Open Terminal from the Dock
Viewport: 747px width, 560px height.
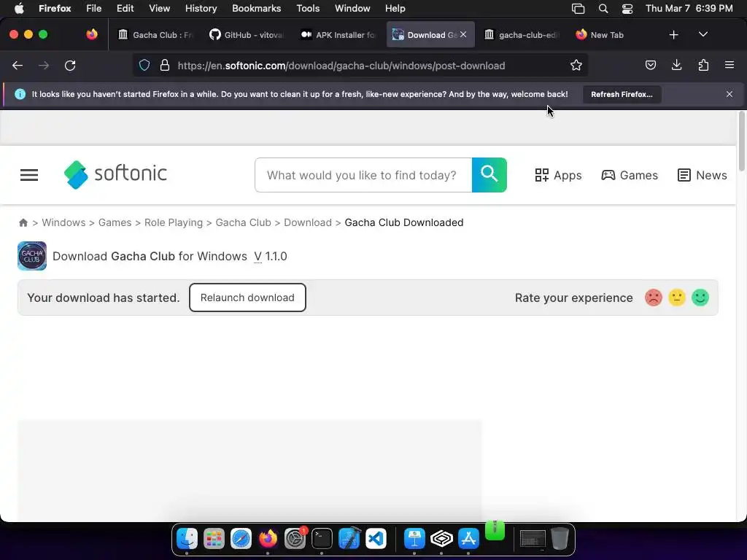point(322,539)
